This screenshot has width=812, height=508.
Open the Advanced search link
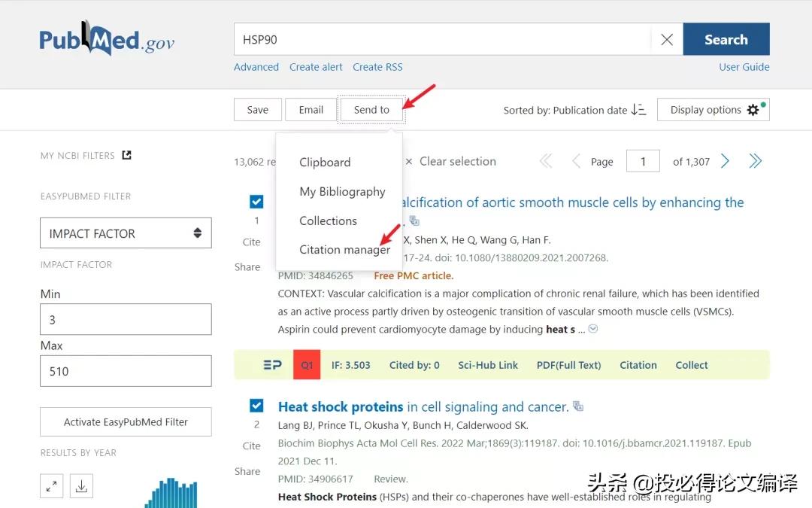coord(256,67)
